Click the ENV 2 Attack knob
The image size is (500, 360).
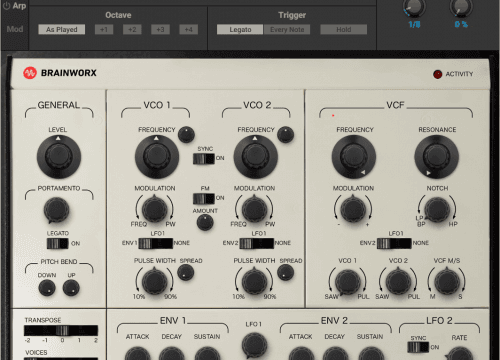pyautogui.click(x=301, y=354)
